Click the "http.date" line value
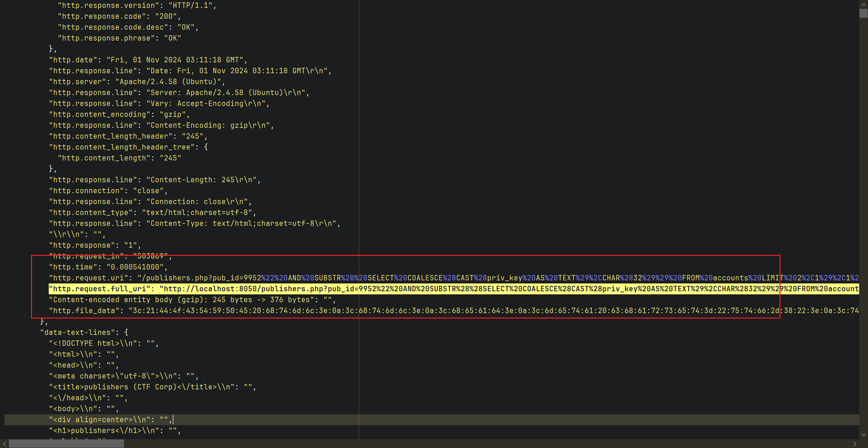This screenshot has width=868, height=448. [x=175, y=60]
